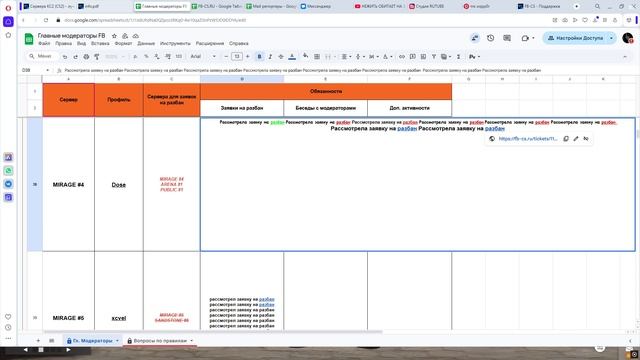Expand the video call options arrow
Image resolution: width=640 pixels, height=360 pixels.
pyautogui.click(x=533, y=38)
